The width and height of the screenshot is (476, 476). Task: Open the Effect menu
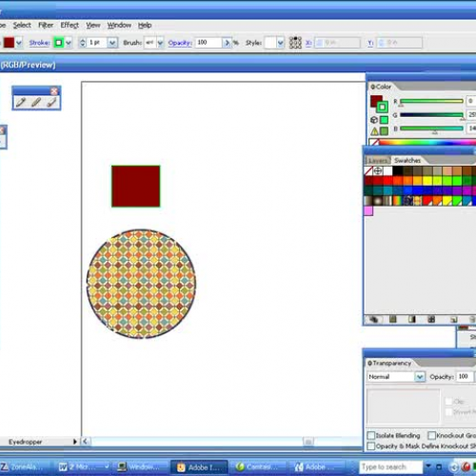click(x=69, y=25)
